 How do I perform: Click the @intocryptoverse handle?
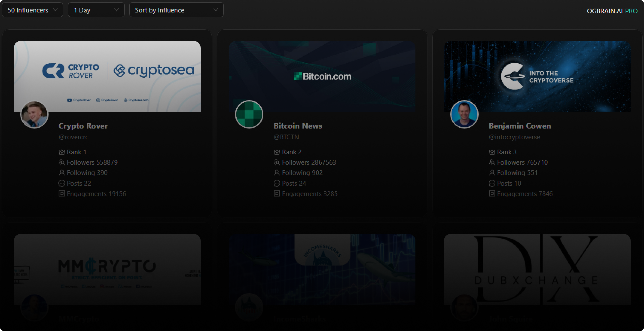click(x=514, y=137)
